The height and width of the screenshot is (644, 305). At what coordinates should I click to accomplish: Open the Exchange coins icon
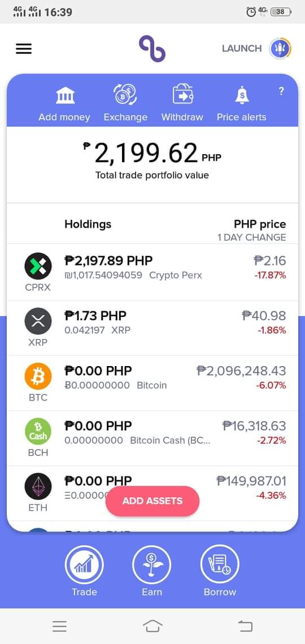[x=125, y=94]
